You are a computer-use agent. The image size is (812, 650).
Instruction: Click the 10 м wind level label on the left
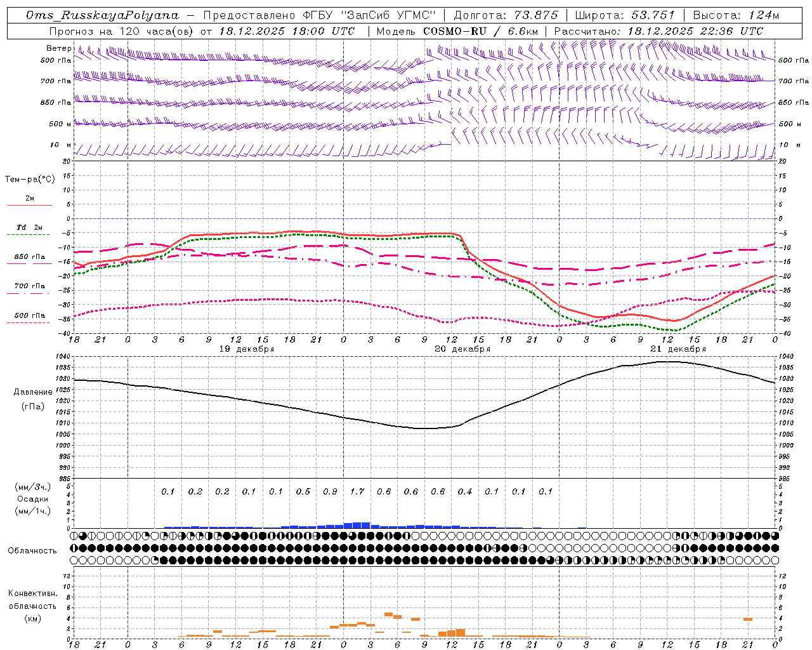(61, 145)
